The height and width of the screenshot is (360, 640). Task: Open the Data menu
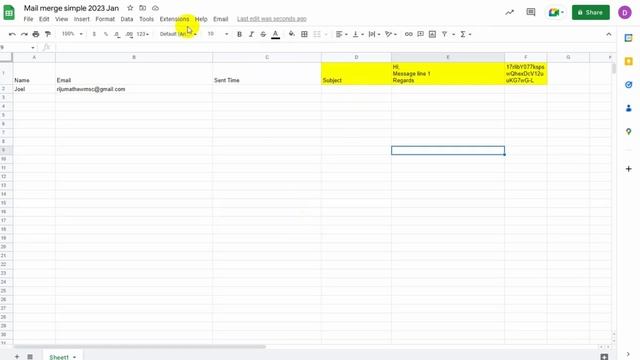pyautogui.click(x=127, y=19)
